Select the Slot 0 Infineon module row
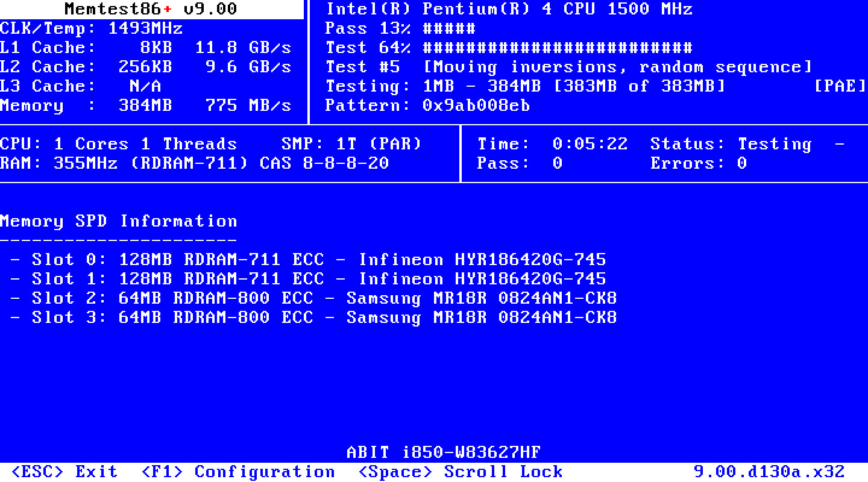 pos(309,260)
